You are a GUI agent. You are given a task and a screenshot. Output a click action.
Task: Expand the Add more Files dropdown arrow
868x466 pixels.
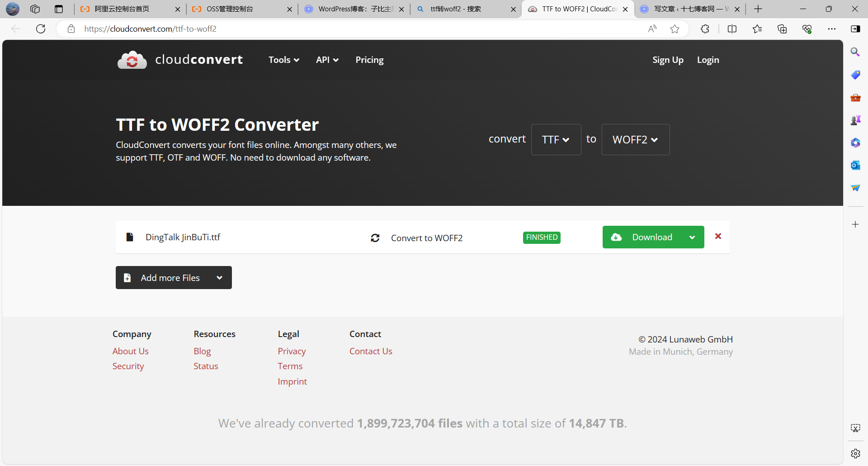coord(219,278)
